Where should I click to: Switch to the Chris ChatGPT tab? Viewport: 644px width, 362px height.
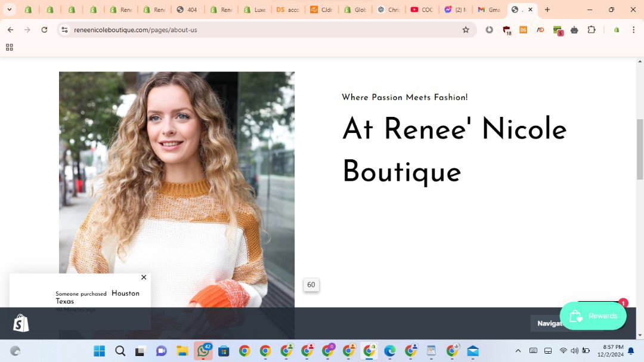(389, 10)
